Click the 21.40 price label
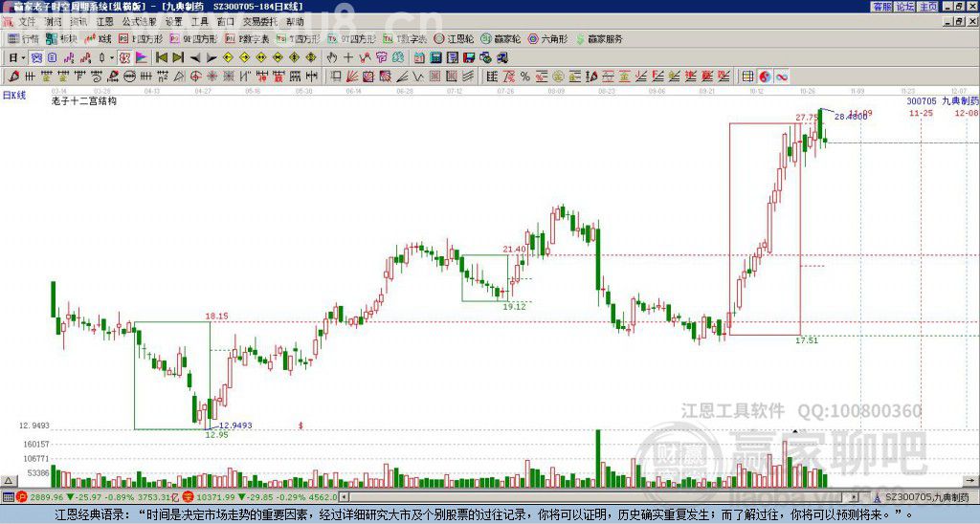Image resolution: width=980 pixels, height=524 pixels. tap(514, 249)
